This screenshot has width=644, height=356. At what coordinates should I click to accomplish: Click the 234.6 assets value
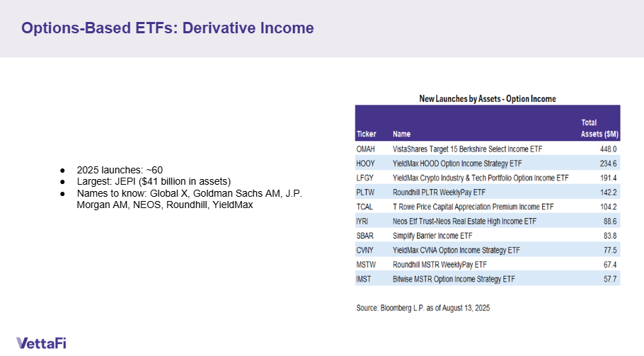pos(609,163)
